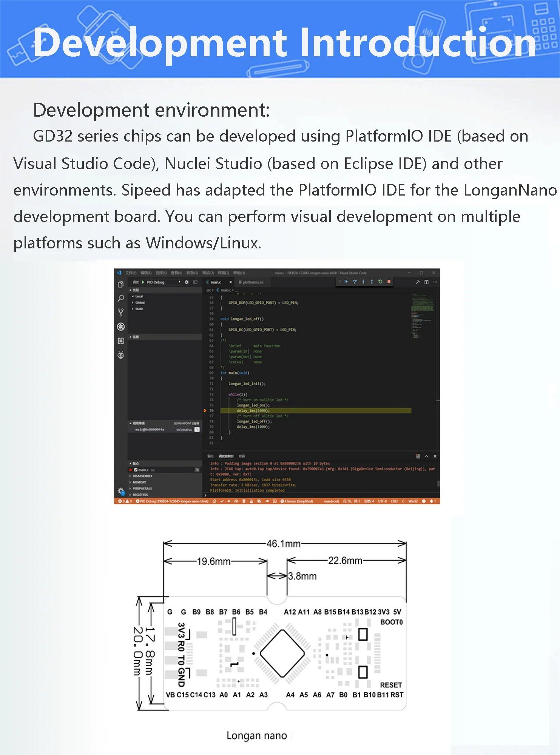
Task: Expand the MEMORY section
Action: pos(165,482)
